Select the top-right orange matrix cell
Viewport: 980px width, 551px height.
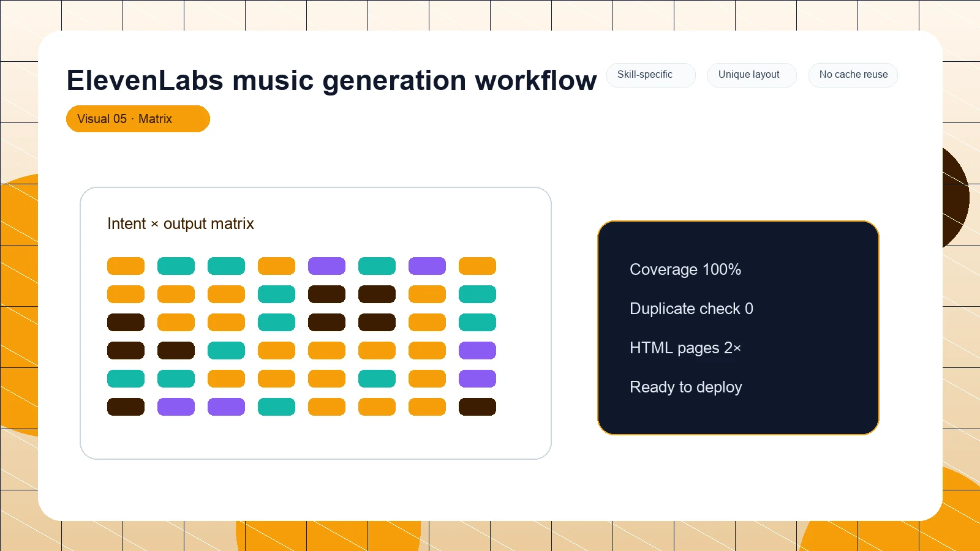(x=477, y=266)
